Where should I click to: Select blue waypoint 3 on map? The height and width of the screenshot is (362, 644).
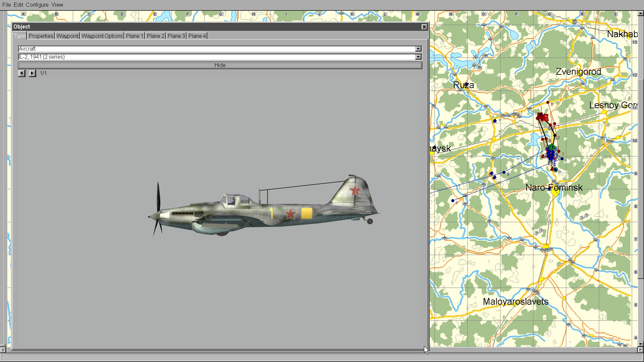[x=504, y=172]
